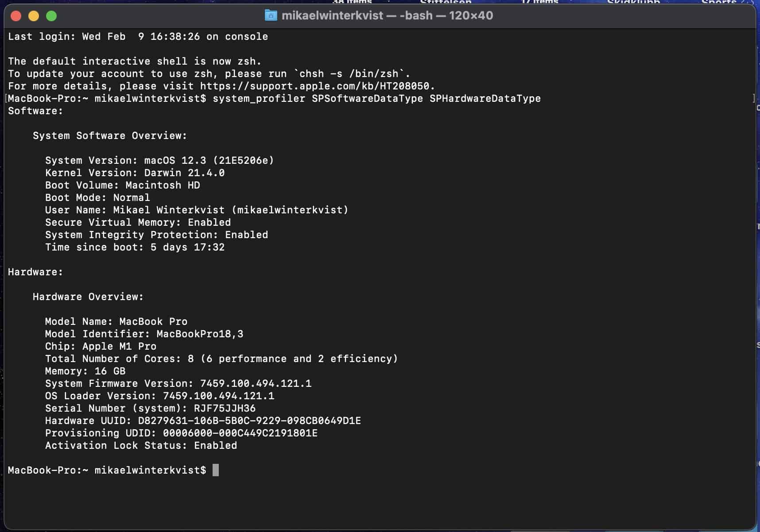
Task: Click the cursor block at the final prompt
Action: (x=216, y=470)
